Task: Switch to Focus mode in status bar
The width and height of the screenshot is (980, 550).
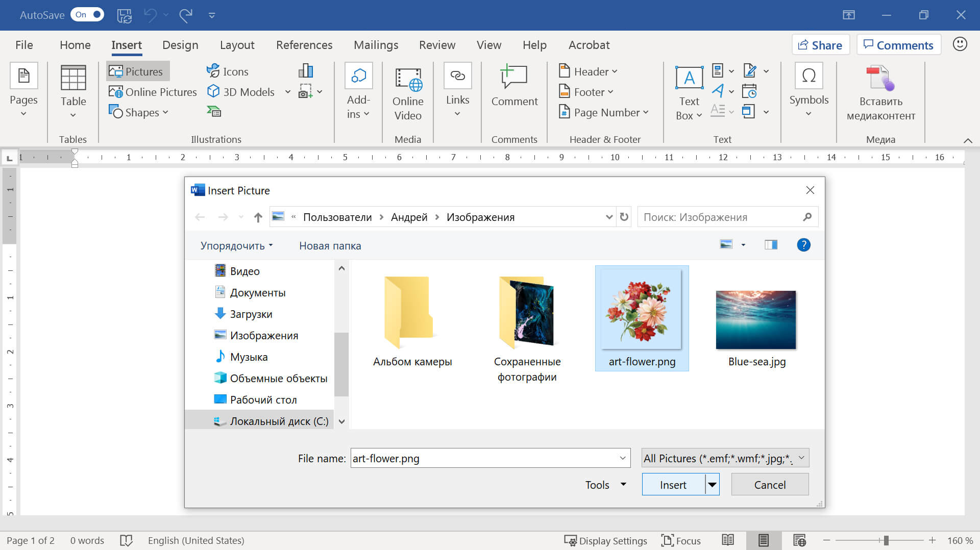Action: (681, 540)
